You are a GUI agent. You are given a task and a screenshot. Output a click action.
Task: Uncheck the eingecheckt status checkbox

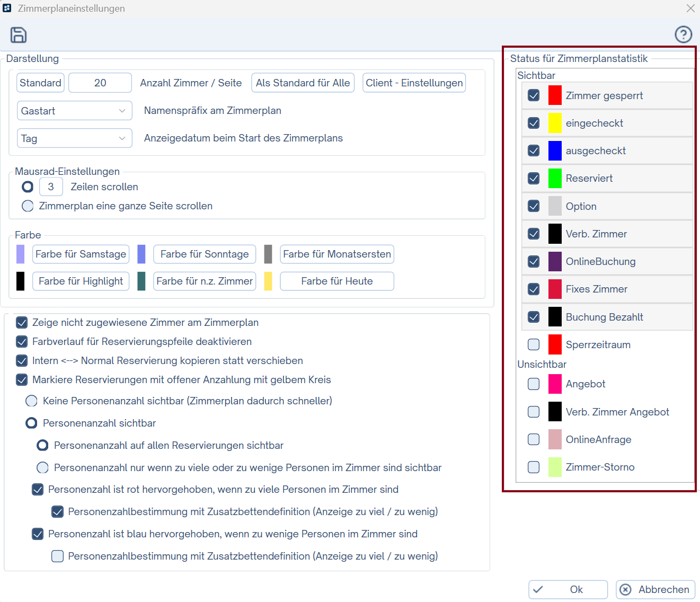[x=534, y=123]
